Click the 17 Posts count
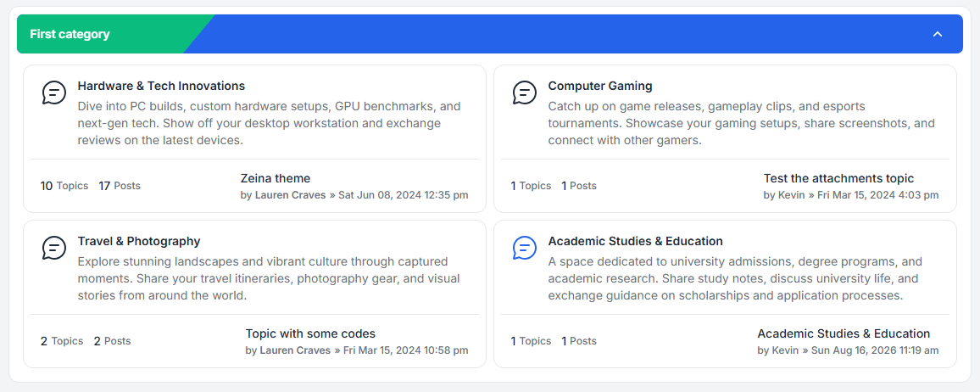 [x=120, y=186]
